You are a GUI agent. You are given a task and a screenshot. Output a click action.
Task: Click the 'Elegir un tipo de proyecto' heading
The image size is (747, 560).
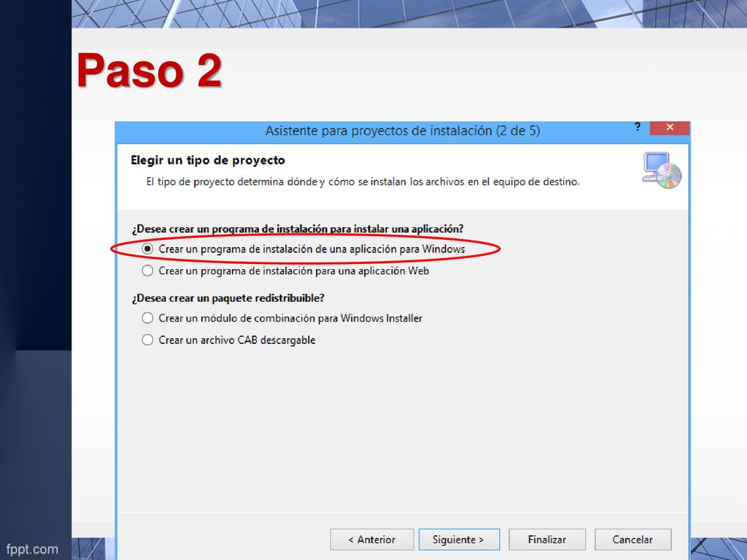[208, 160]
